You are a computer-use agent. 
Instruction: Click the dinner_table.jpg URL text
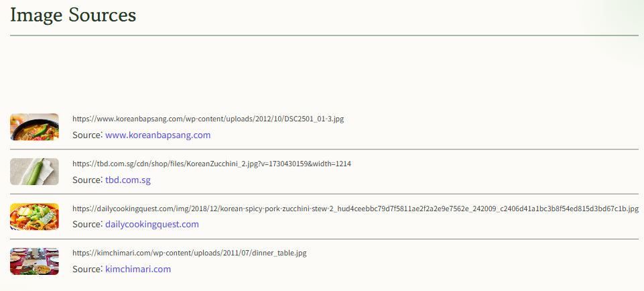[190, 253]
